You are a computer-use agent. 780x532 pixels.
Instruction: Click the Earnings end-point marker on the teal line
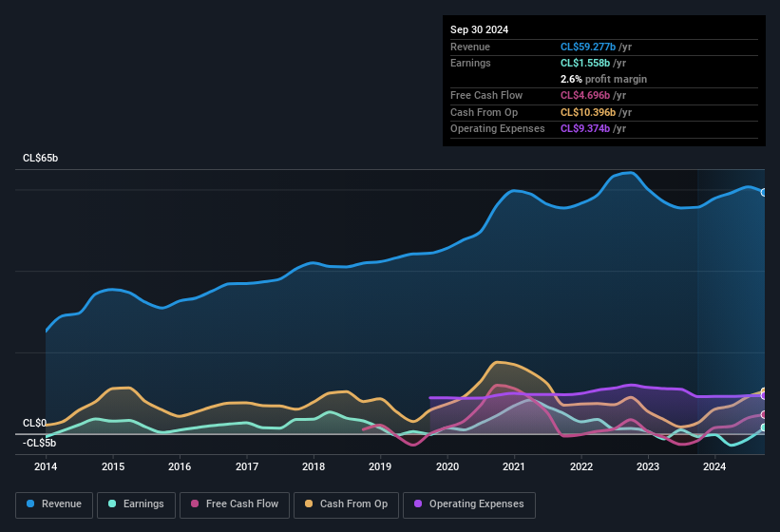764,427
